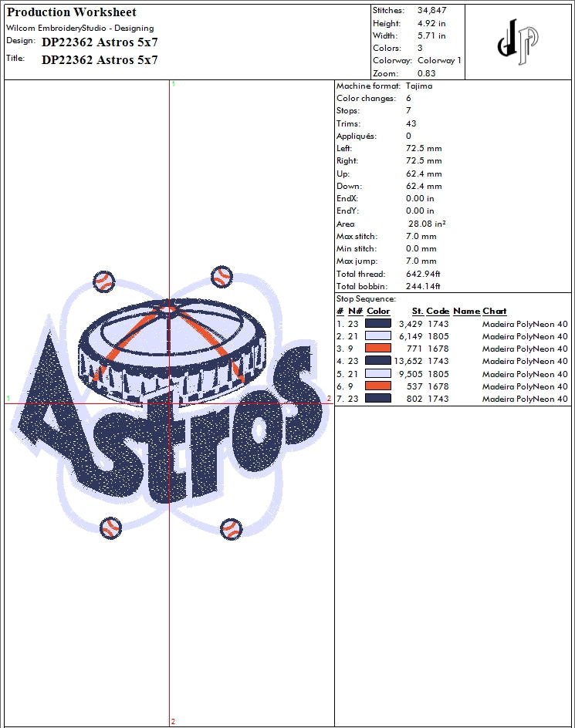Click the Left value '72.5 mm'
The height and width of the screenshot is (728, 575).
(424, 149)
